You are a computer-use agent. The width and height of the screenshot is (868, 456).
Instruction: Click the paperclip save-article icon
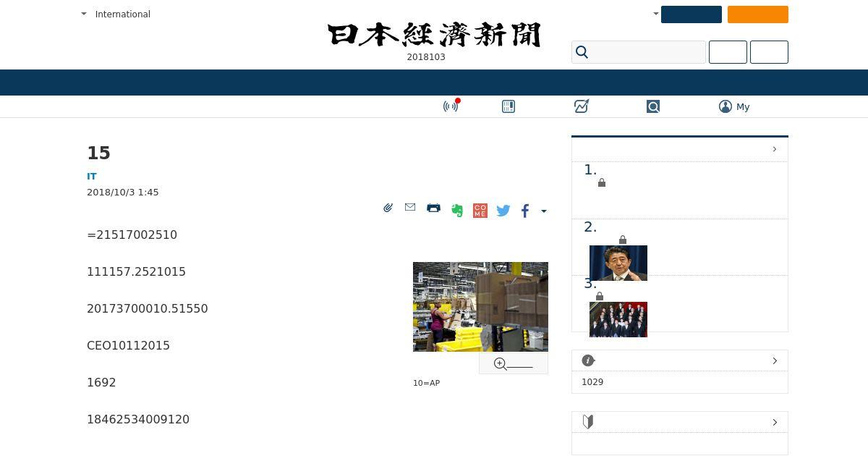click(388, 208)
